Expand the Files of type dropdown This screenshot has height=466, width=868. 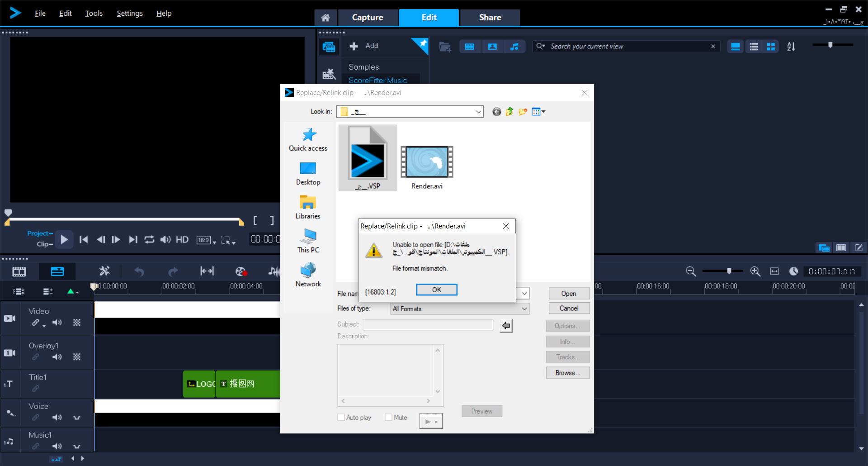click(524, 309)
